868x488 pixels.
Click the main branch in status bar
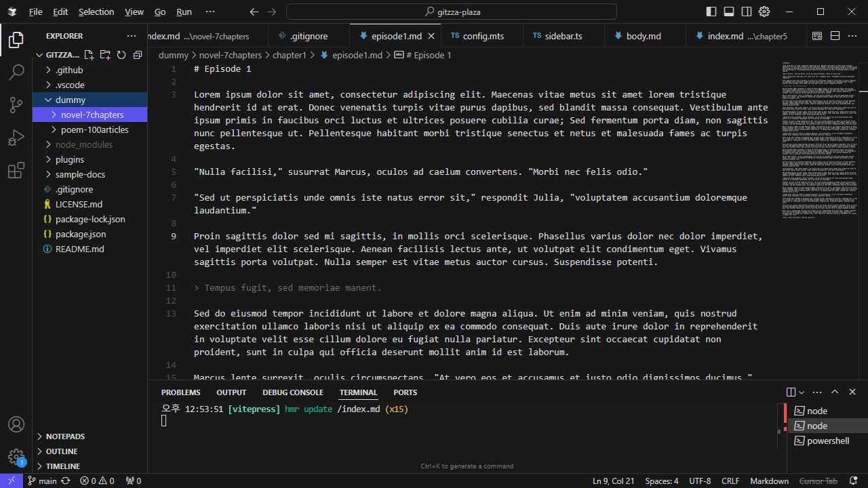42,481
